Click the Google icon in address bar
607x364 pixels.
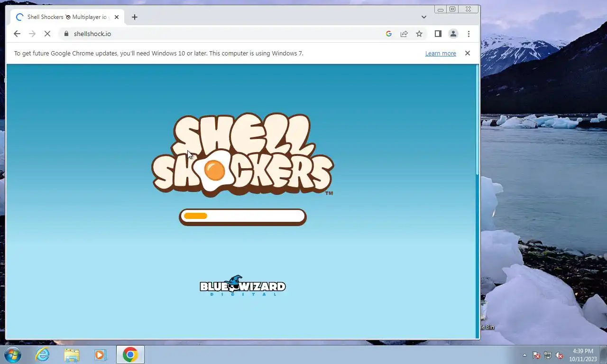(389, 34)
